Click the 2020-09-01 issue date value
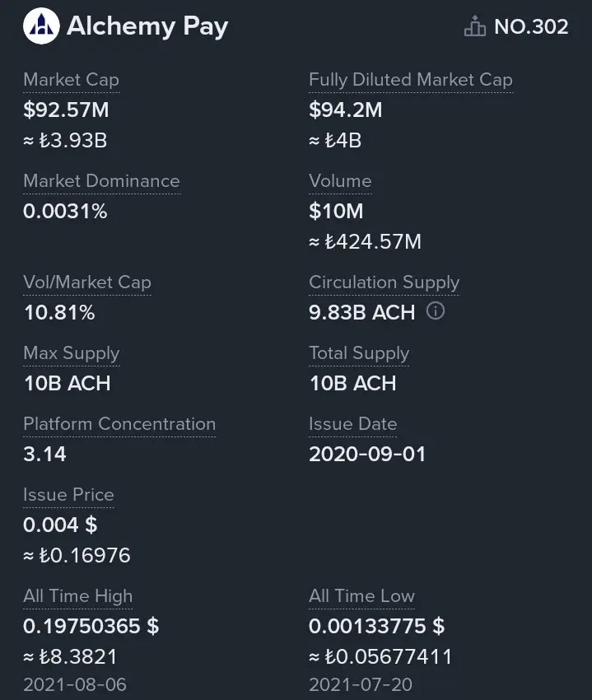 367,454
